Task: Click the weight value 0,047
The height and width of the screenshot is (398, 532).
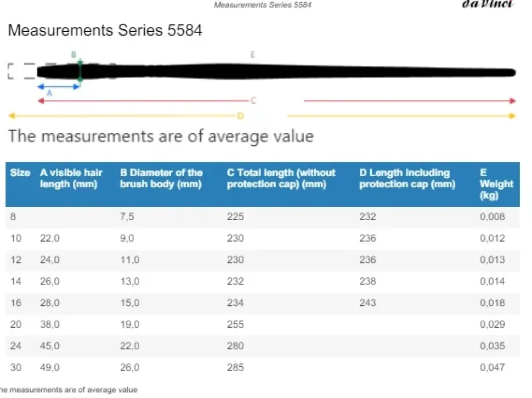Action: [492, 367]
